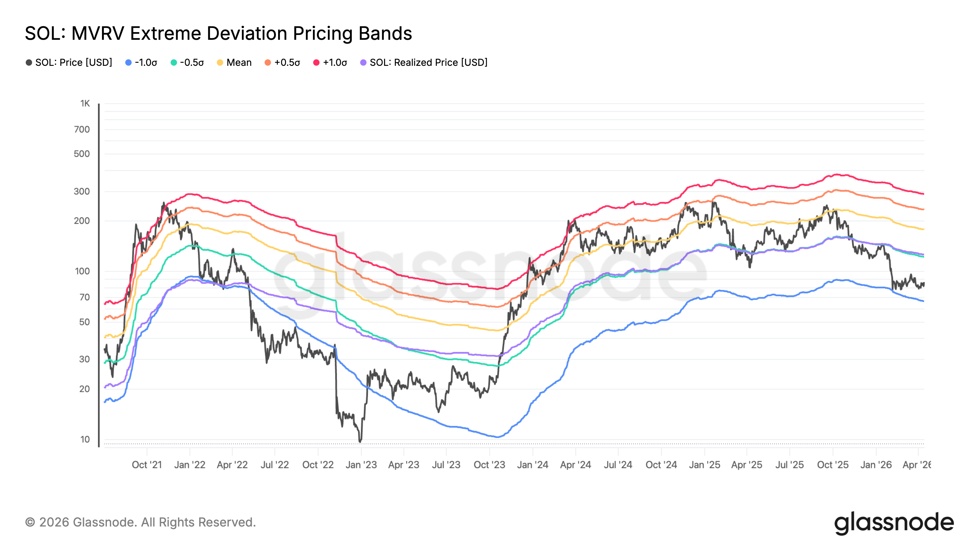Screen dimensions: 980x551
Task: Select the Oct '21 x-axis label
Action: pos(147,465)
